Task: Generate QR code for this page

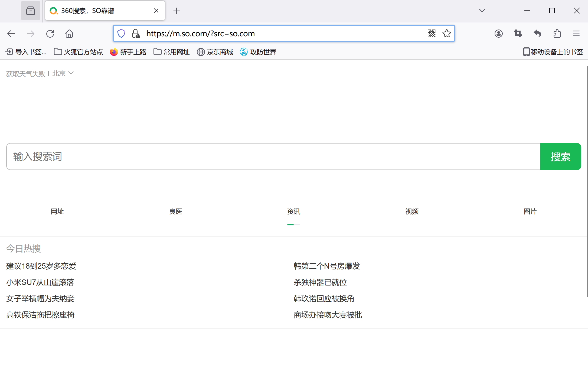Action: pos(432,33)
